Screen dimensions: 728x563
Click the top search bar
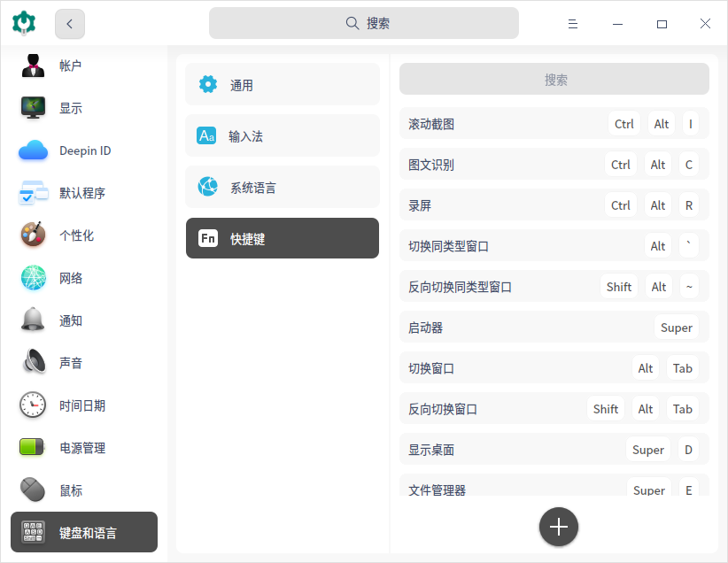coord(363,22)
